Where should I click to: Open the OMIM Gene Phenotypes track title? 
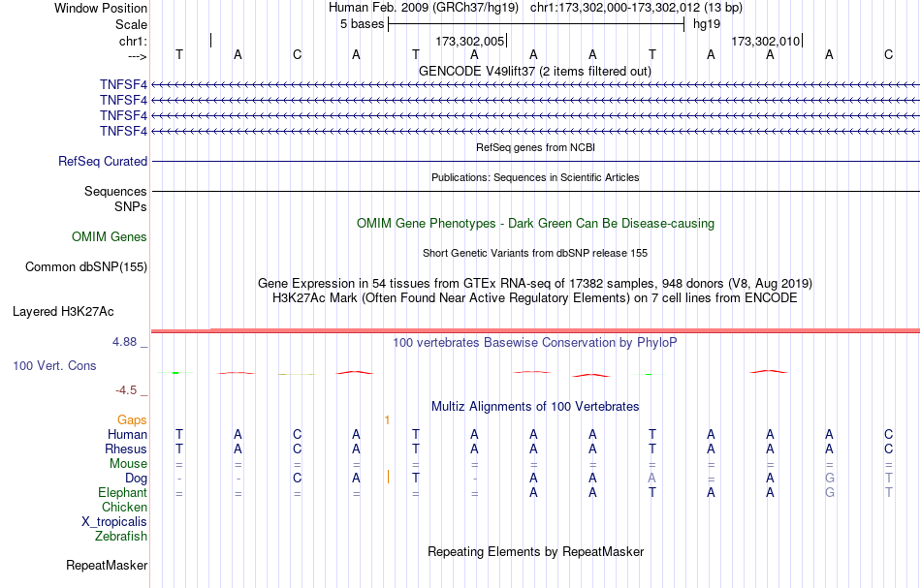535,223
